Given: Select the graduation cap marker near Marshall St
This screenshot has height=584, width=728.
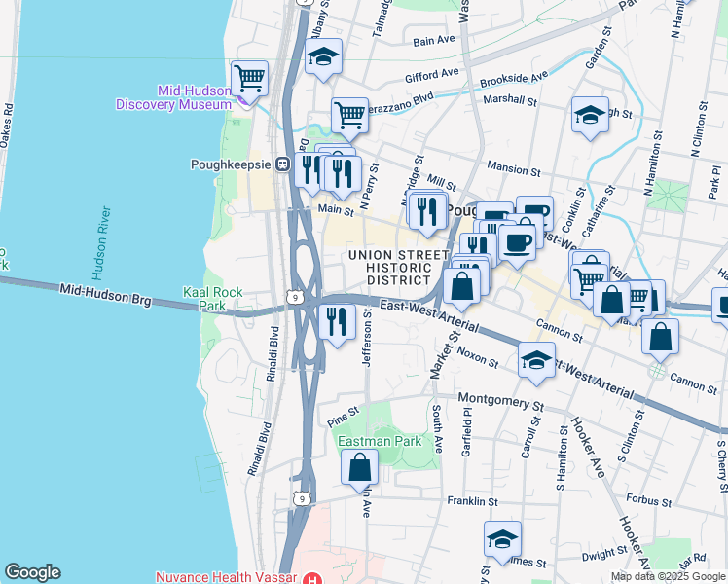Looking at the screenshot, I should [x=590, y=115].
